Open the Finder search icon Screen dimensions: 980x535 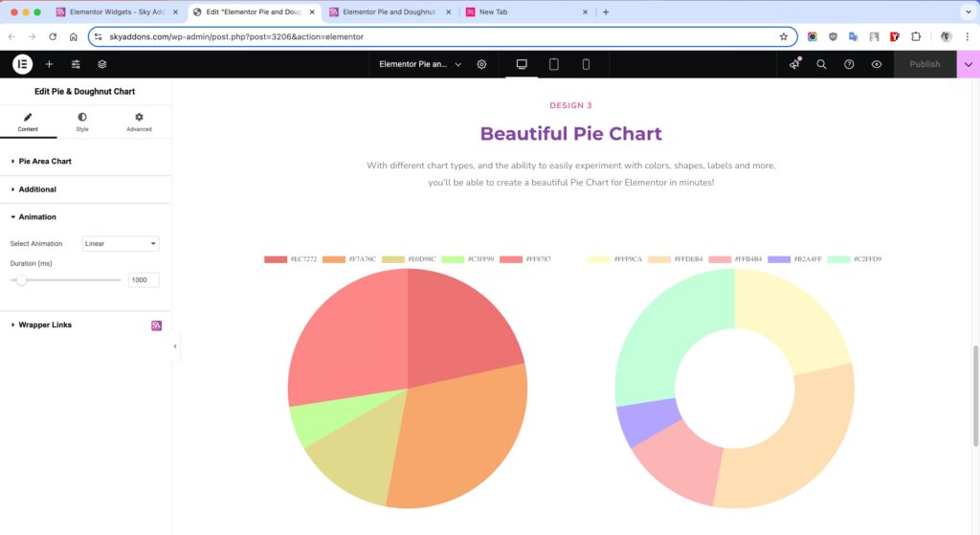point(821,64)
